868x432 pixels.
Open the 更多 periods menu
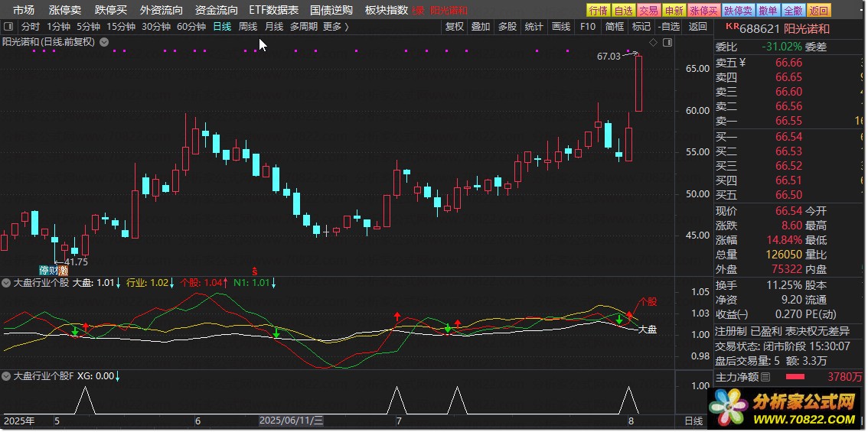[335, 27]
